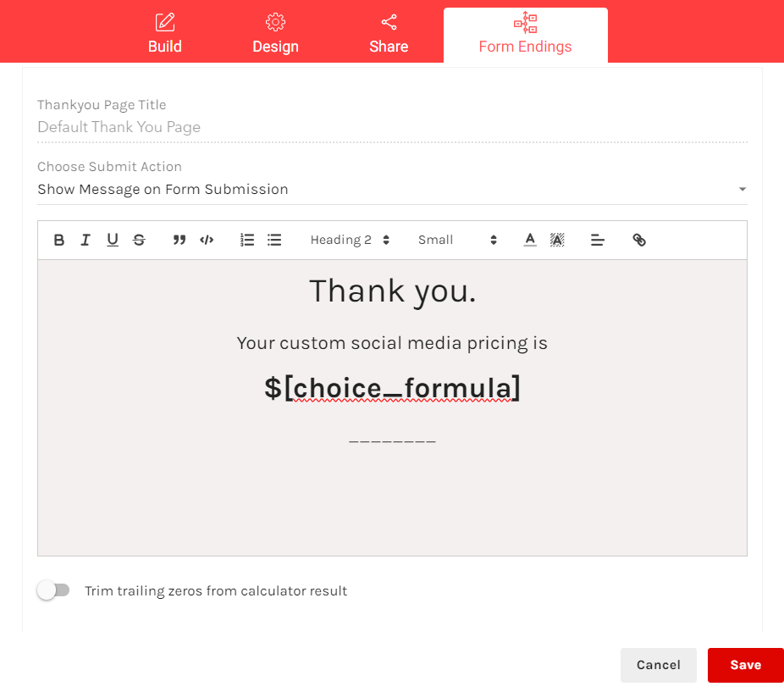Image resolution: width=784 pixels, height=692 pixels.
Task: Create a bulleted list
Action: (x=274, y=240)
